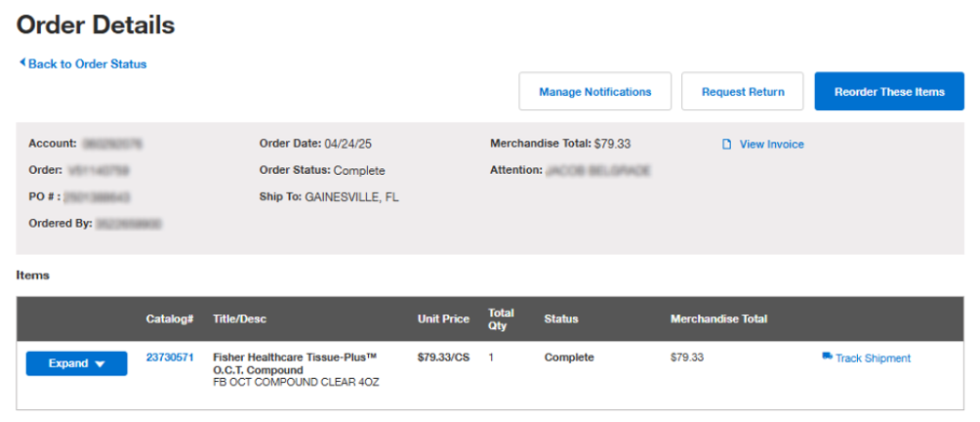Click the Merchandise Total column header
Image resolution: width=980 pixels, height=422 pixels.
point(718,318)
